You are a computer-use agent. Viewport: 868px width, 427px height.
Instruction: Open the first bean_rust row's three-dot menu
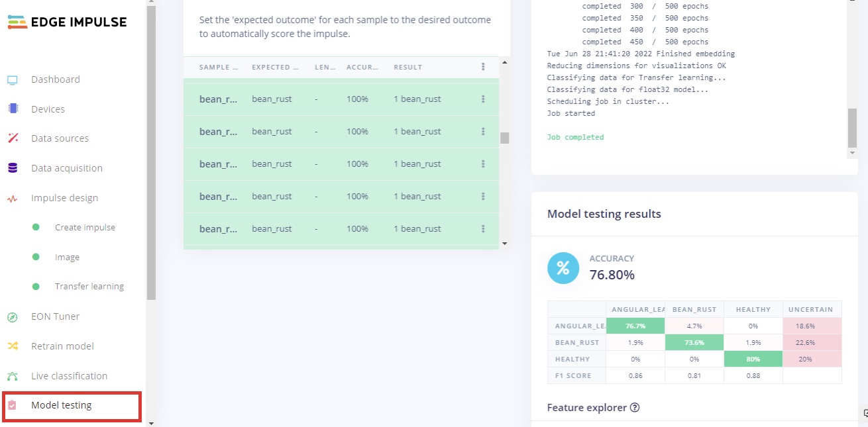coord(483,99)
